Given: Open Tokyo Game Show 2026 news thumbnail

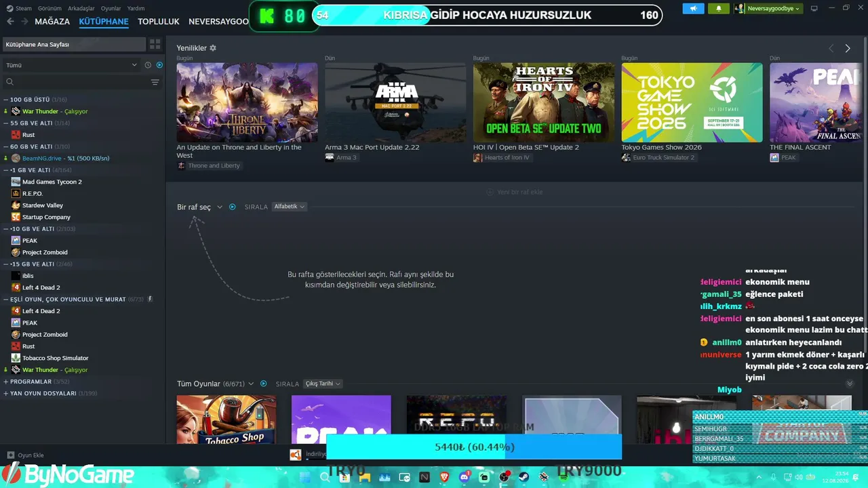Looking at the screenshot, I should pyautogui.click(x=692, y=102).
